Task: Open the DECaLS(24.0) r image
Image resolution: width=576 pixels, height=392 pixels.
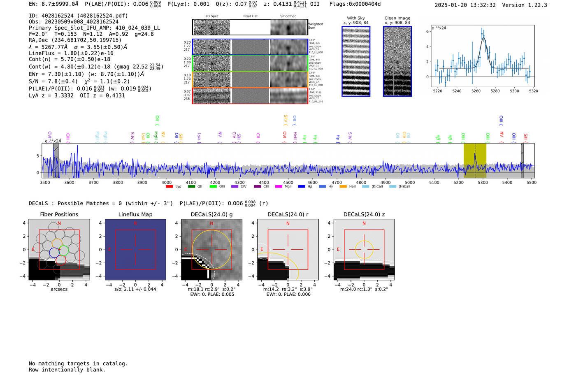Action: tap(288, 250)
